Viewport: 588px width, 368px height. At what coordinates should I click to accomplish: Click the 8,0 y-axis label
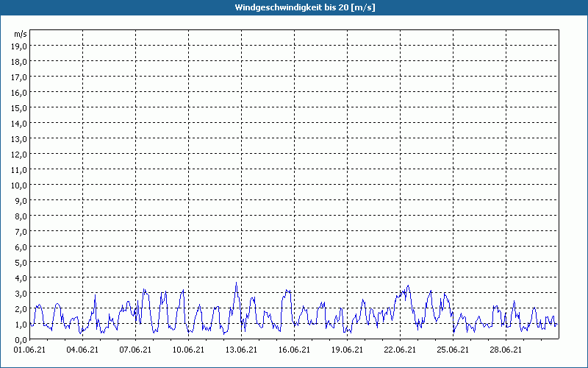point(22,216)
